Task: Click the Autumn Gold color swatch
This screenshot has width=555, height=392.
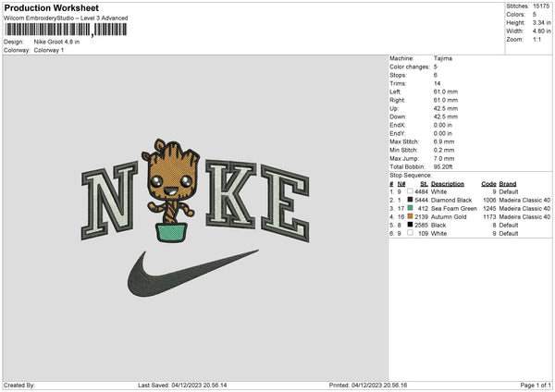Action: 410,216
